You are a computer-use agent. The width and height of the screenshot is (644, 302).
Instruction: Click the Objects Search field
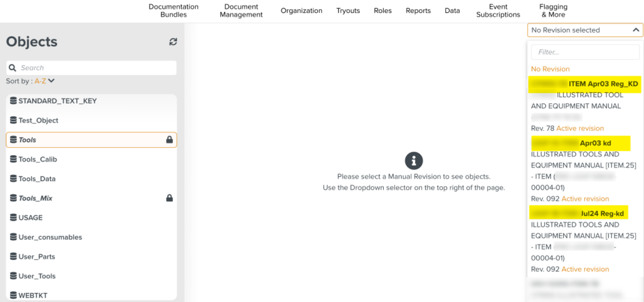(96, 68)
